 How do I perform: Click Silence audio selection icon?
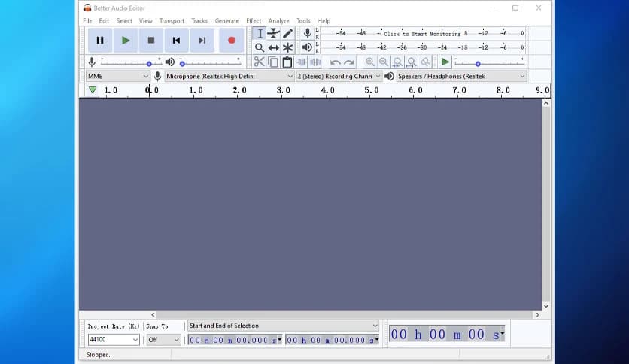point(315,62)
